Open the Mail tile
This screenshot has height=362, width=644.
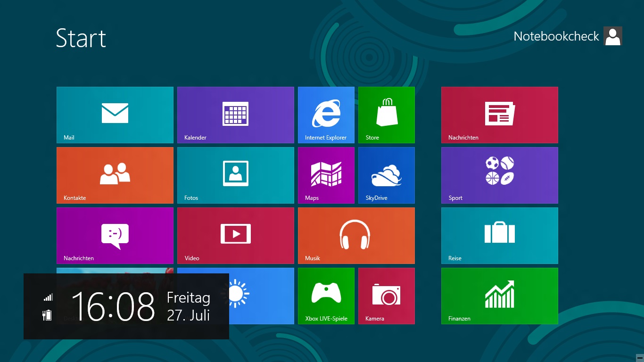(x=115, y=115)
